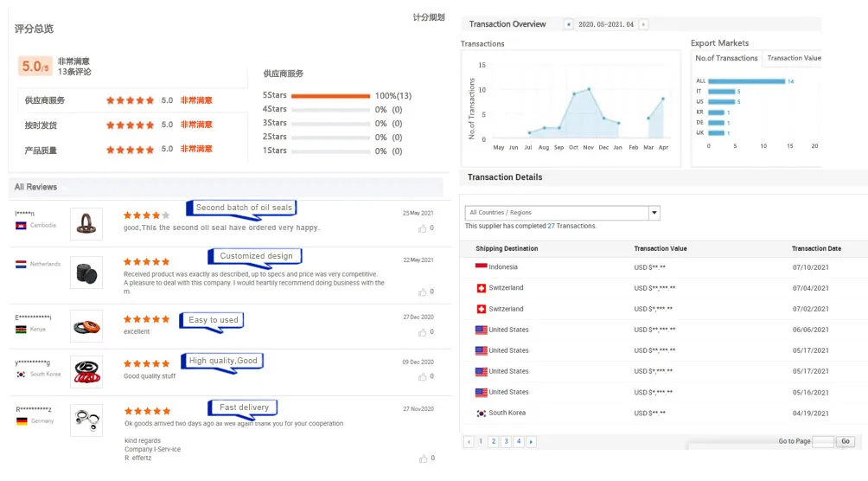The width and height of the screenshot is (868, 481).
Task: Jump to page 4 of transactions
Action: point(519,442)
